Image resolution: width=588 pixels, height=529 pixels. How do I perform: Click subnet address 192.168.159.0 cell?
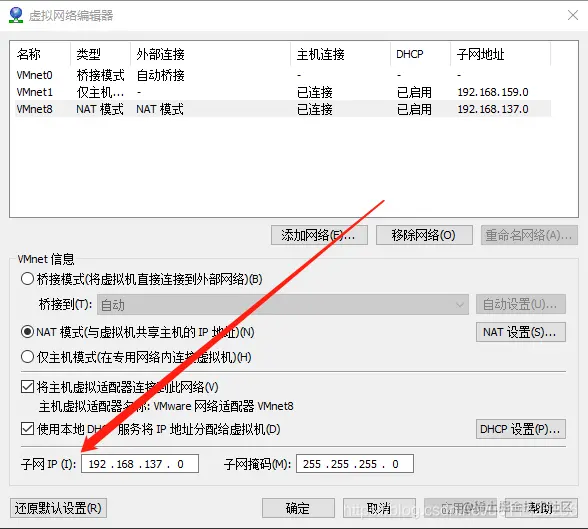pyautogui.click(x=493, y=92)
